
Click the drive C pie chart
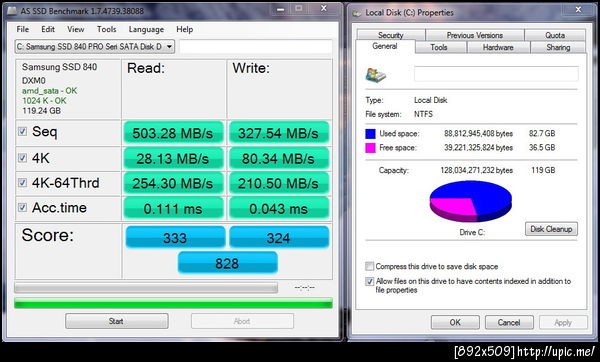pos(471,201)
